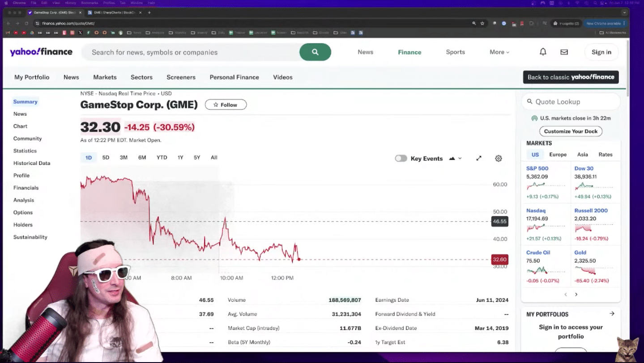Viewport: 644px width, 363px height.
Task: Select the US markets tab
Action: pyautogui.click(x=535, y=154)
